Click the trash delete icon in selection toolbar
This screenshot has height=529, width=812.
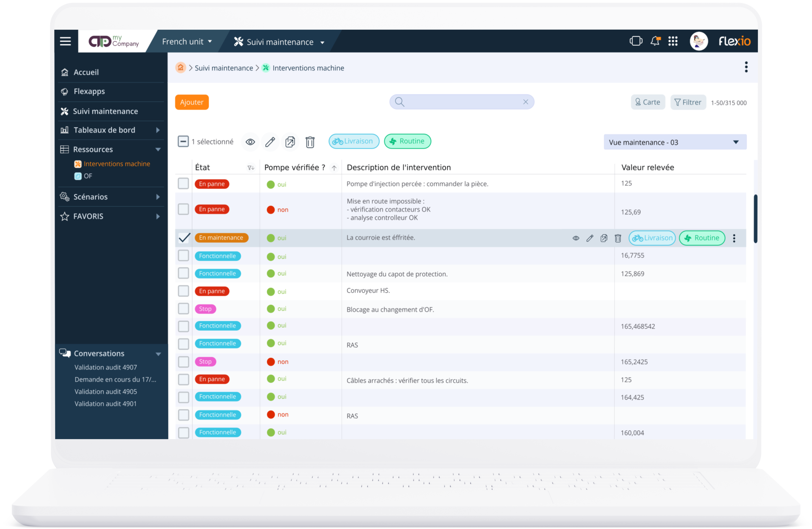[x=310, y=142]
